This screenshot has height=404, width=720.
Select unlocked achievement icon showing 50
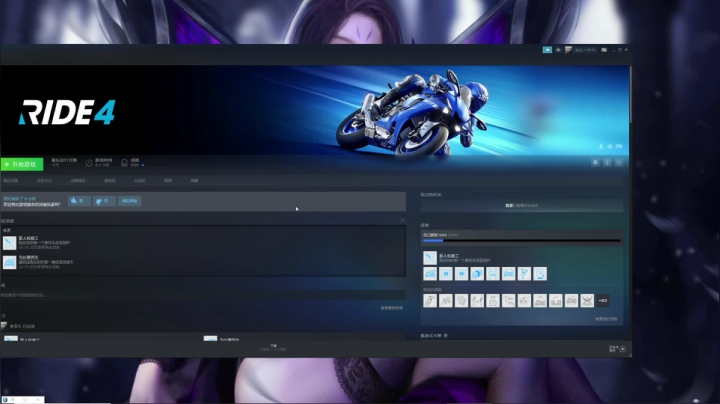pos(461,274)
